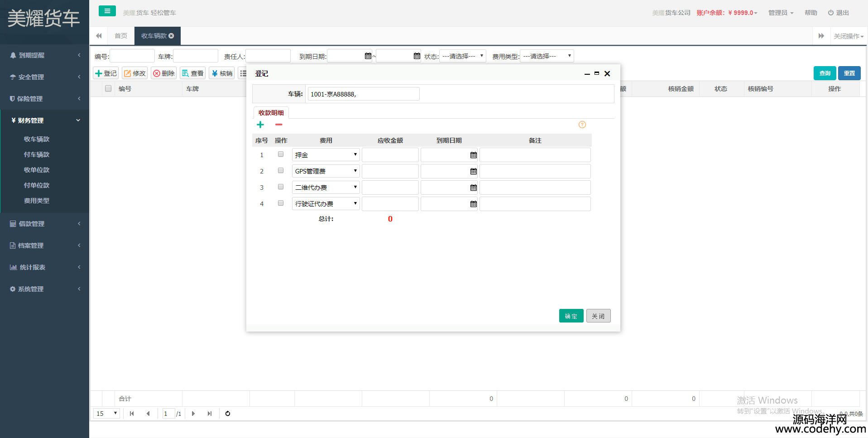Open date picker for row 3 二维代办费
This screenshot has width=868, height=438.
click(x=474, y=188)
